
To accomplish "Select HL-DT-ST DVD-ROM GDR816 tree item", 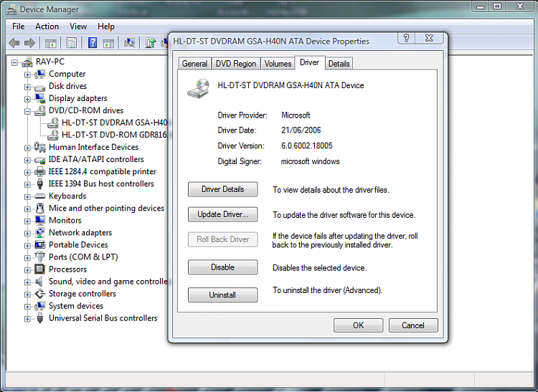I will (x=115, y=135).
